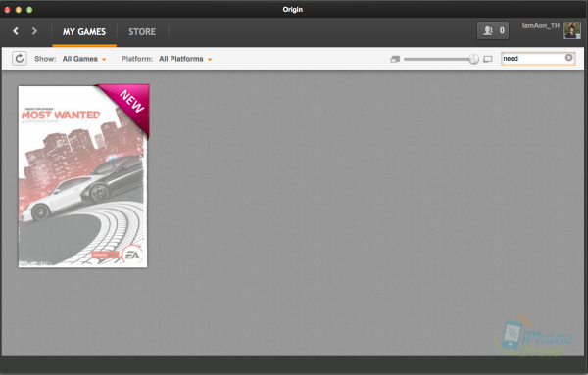Switch to the STORE tab
588x375 pixels.
pyautogui.click(x=142, y=32)
